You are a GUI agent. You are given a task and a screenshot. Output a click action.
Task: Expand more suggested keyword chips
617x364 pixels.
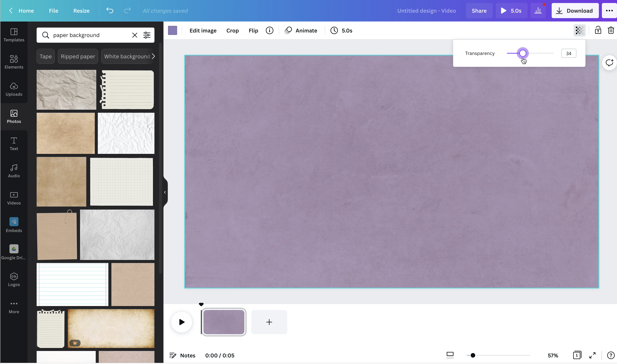click(153, 56)
